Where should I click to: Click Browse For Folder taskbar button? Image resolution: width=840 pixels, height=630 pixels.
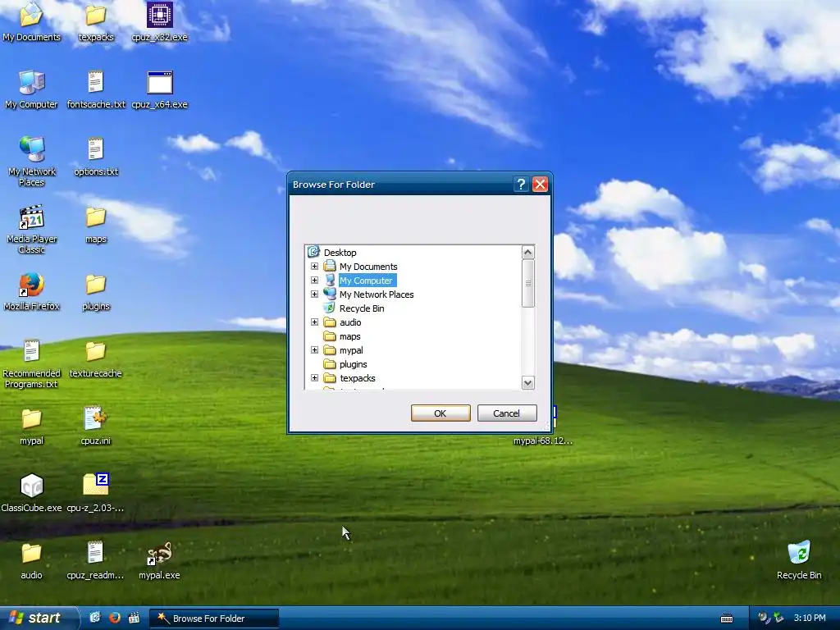[214, 619]
